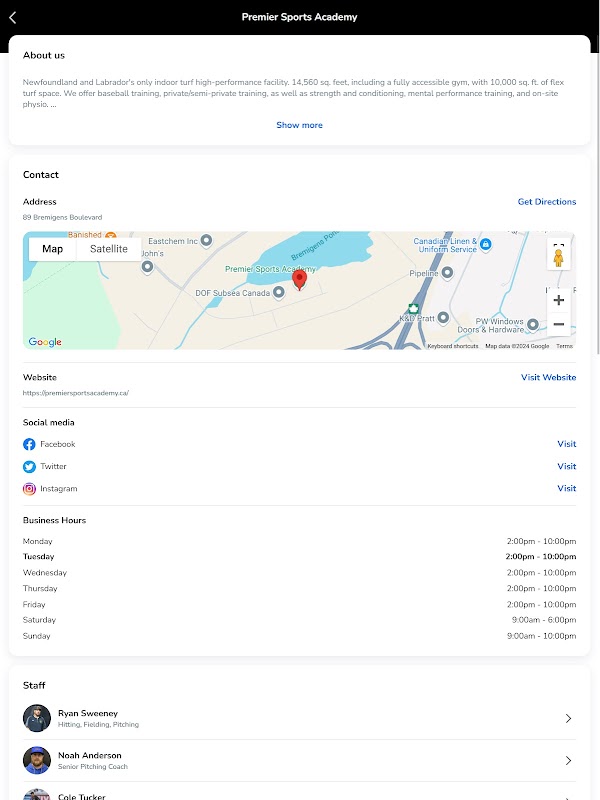Click DOF Subsea Canada map marker

[279, 292]
